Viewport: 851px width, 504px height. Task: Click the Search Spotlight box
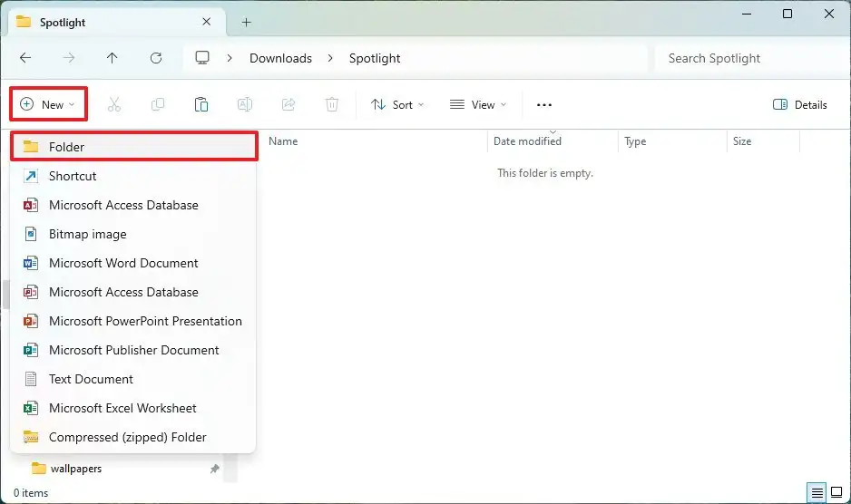click(x=752, y=58)
